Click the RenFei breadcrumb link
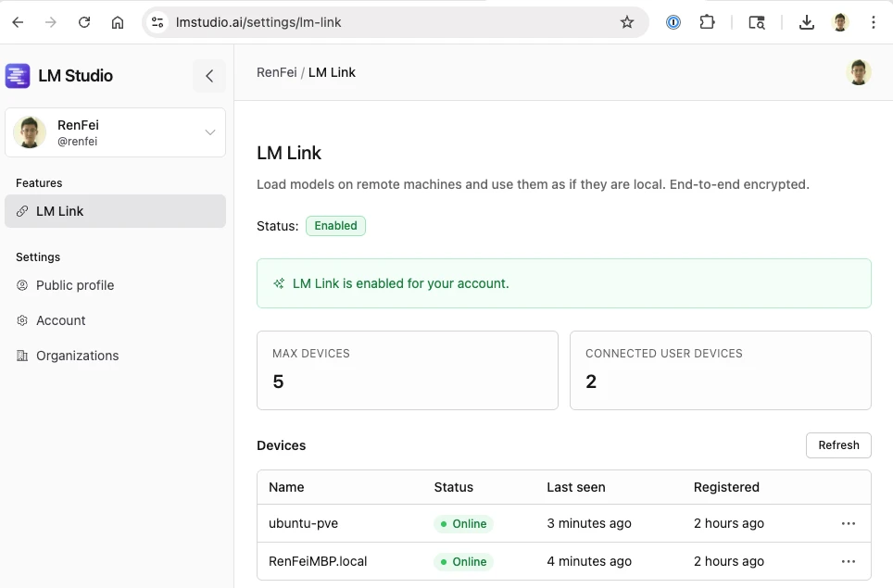Image resolution: width=893 pixels, height=588 pixels. [x=276, y=72]
